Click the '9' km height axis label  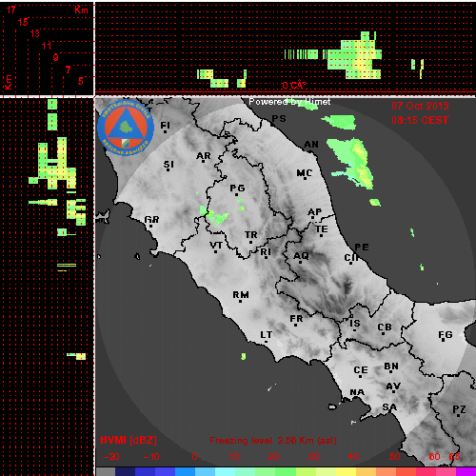pos(56,57)
